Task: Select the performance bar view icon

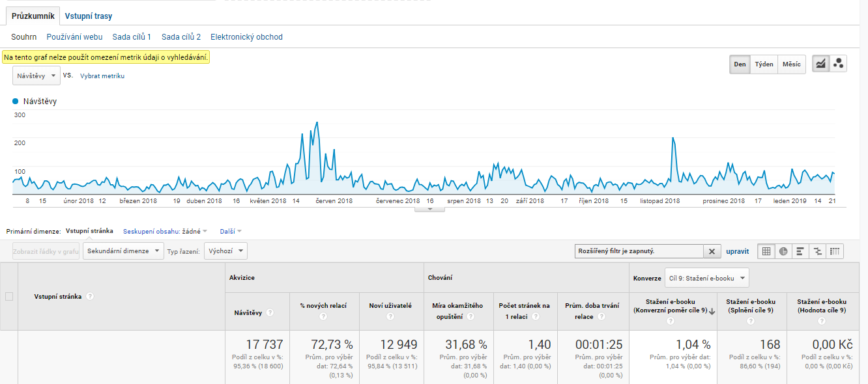Action: pos(801,251)
